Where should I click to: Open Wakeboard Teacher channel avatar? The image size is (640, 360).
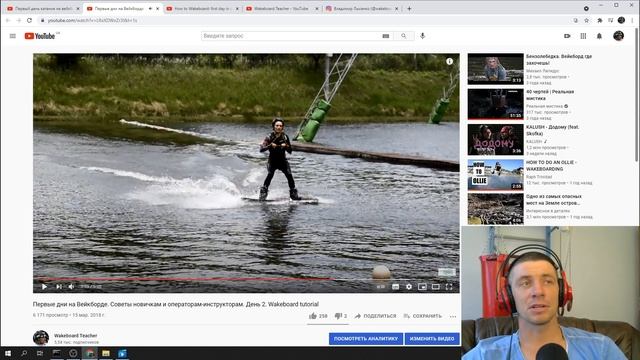41,338
